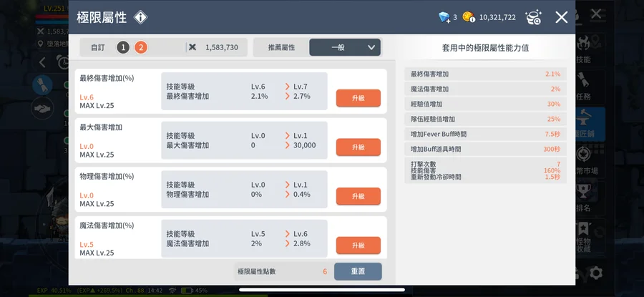Select custom preset 1

(124, 48)
